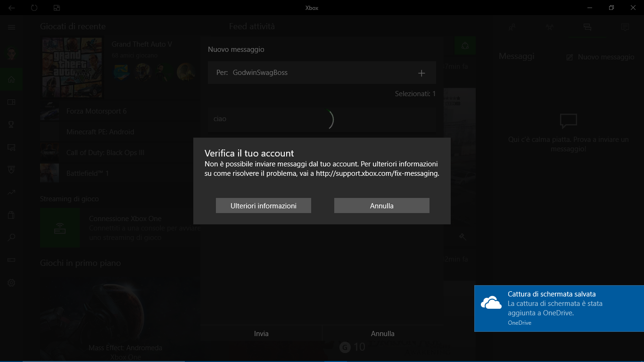Open the profile avatar in sidebar
The image size is (644, 362).
(12, 52)
